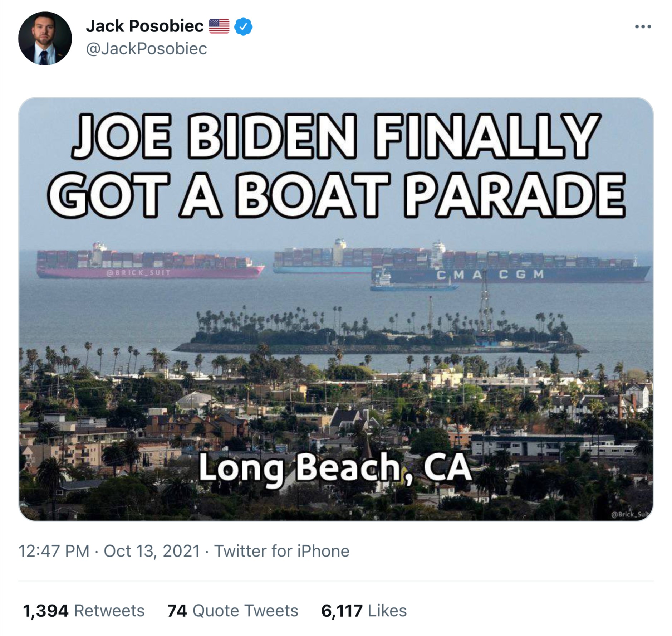Click the Twitter for iPhone source link
The width and height of the screenshot is (672, 636).
281,551
